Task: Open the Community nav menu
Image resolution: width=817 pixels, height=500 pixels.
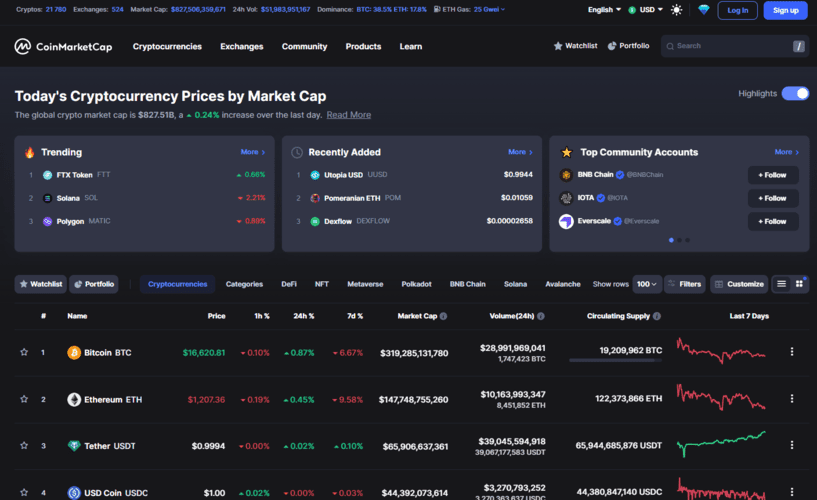Action: [x=304, y=46]
